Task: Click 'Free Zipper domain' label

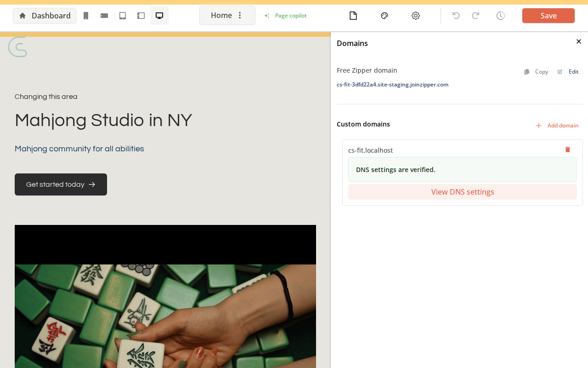Action: coord(367,70)
